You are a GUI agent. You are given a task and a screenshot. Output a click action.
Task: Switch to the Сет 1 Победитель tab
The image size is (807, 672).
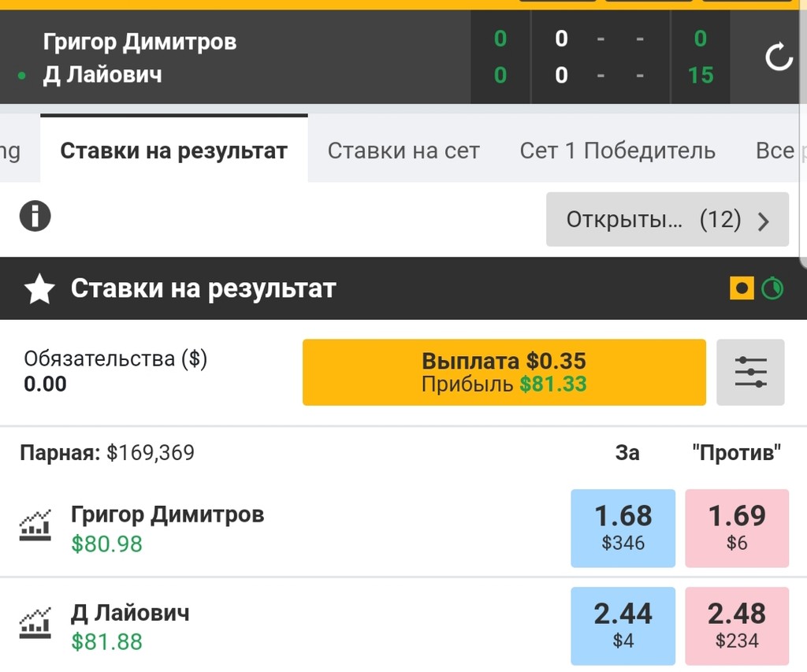(617, 150)
